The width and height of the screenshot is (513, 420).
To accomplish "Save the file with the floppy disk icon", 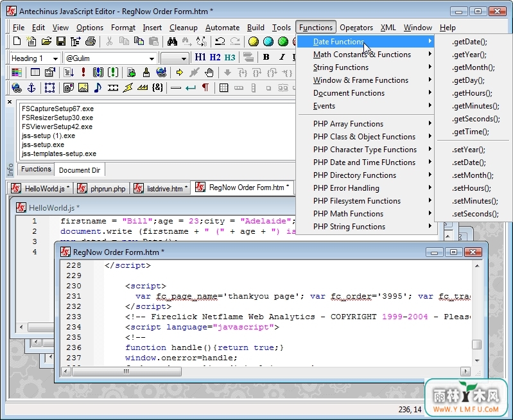I will (x=61, y=42).
